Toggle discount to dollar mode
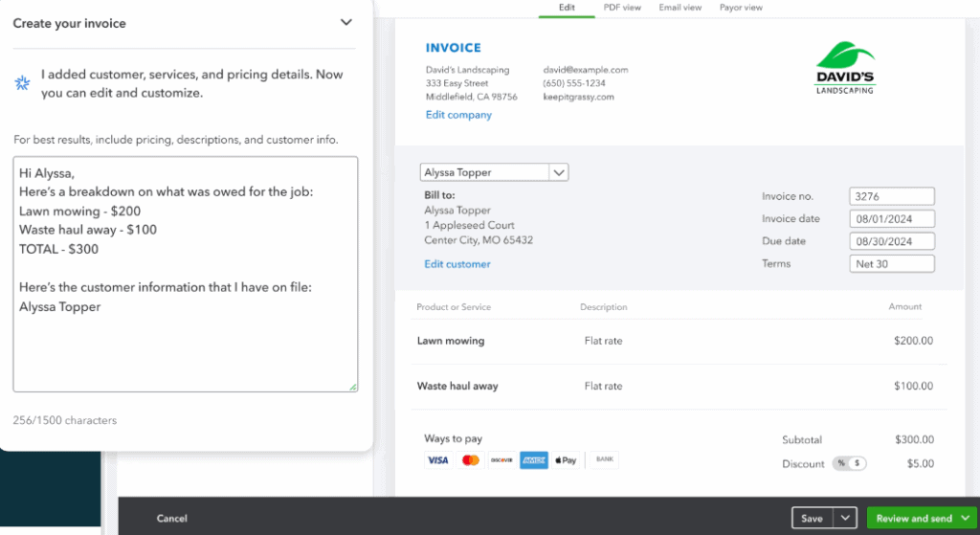This screenshot has height=535, width=980. point(857,463)
